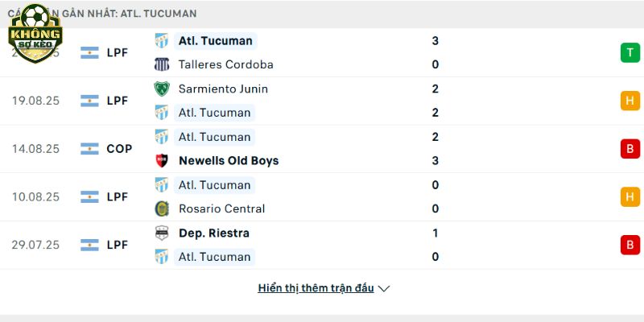This screenshot has height=322, width=644.
Task: Open the Hiển thị thêm trận đấu link
Action: coord(316,288)
